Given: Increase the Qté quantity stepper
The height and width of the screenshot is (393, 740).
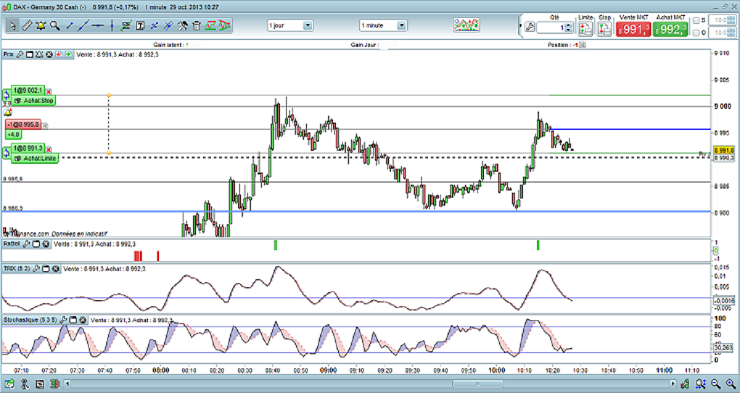Looking at the screenshot, I should click(568, 25).
